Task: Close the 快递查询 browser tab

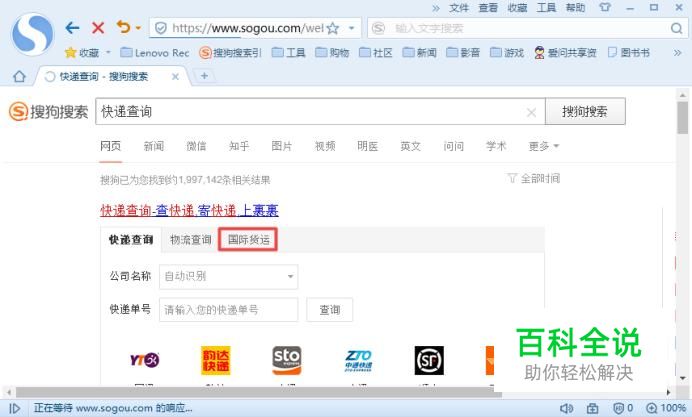Action: [175, 77]
